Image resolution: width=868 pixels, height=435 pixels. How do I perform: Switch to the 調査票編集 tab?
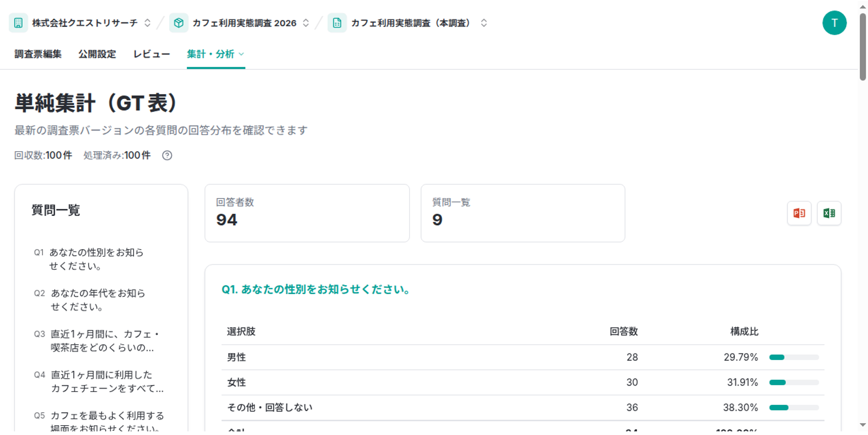tap(38, 54)
